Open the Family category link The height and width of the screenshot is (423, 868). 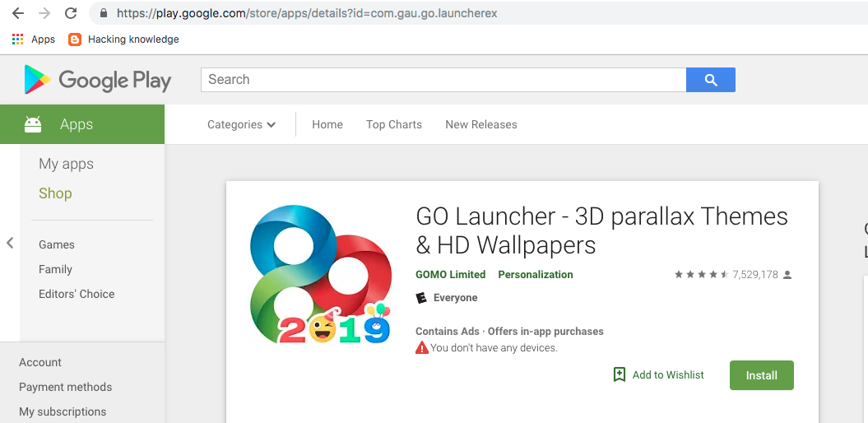click(x=55, y=269)
